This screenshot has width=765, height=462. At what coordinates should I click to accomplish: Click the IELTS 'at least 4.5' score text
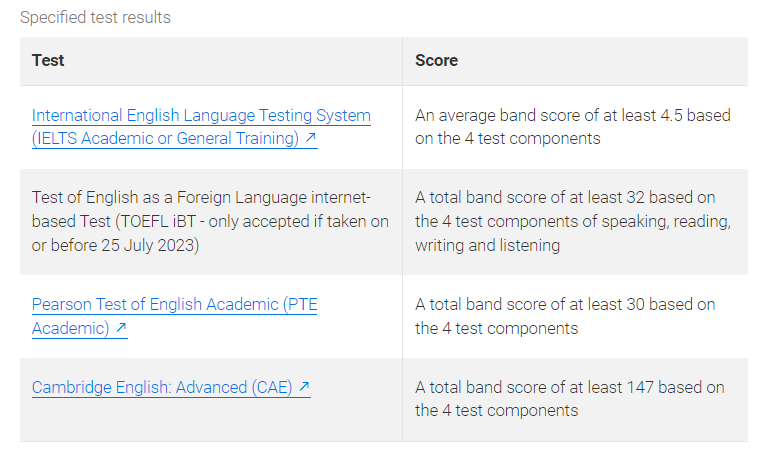[640, 116]
